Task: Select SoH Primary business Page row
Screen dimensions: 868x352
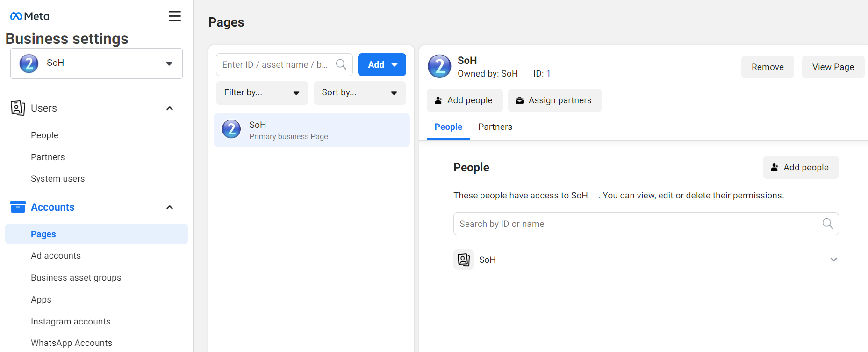Action: click(x=312, y=130)
